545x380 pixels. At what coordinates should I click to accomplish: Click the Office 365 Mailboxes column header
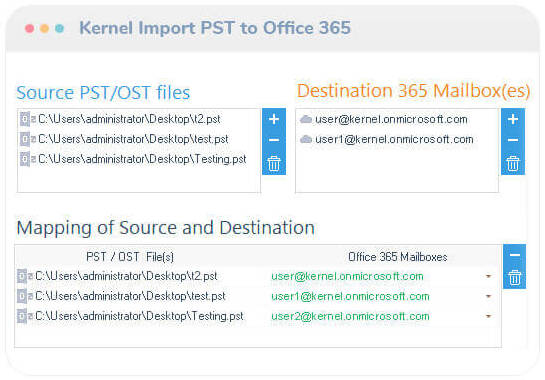(398, 257)
